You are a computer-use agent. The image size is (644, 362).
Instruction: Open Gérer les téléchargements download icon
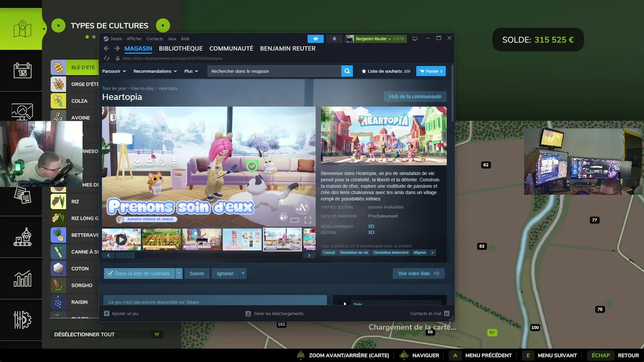248,313
